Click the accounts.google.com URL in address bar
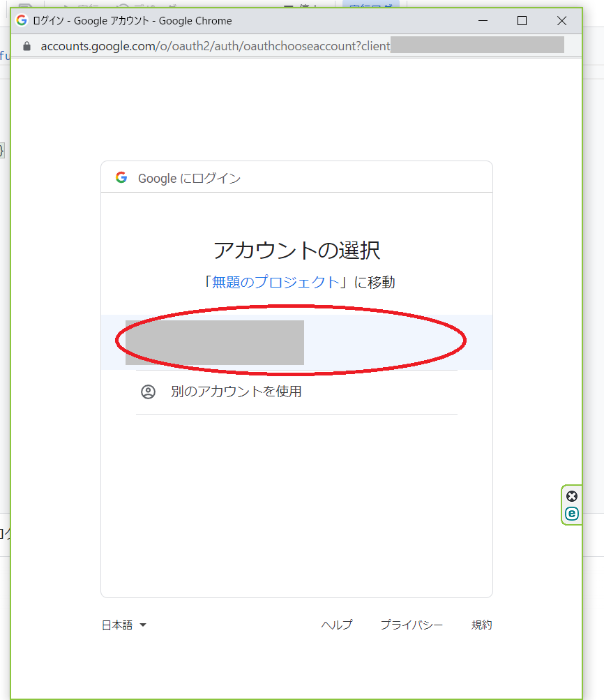Viewport: 604px width, 700px height. coord(209,46)
